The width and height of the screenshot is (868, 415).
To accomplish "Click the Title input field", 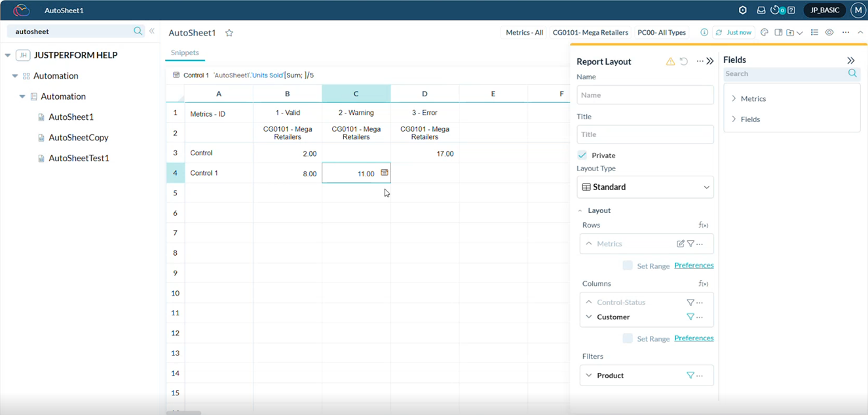I will click(645, 134).
